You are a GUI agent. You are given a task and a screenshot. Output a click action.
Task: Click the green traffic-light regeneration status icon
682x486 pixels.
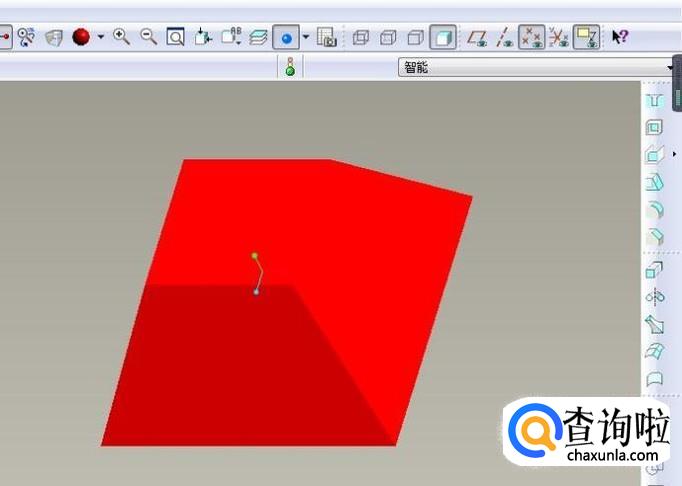pyautogui.click(x=290, y=67)
